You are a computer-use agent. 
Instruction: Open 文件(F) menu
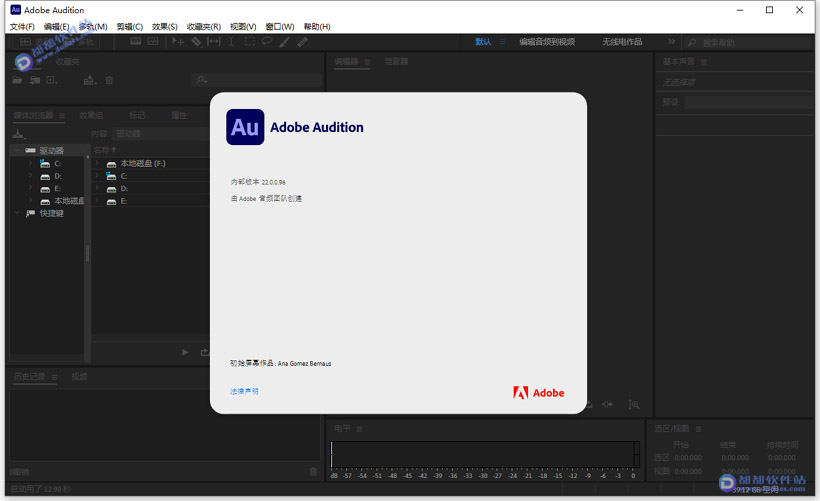point(22,27)
